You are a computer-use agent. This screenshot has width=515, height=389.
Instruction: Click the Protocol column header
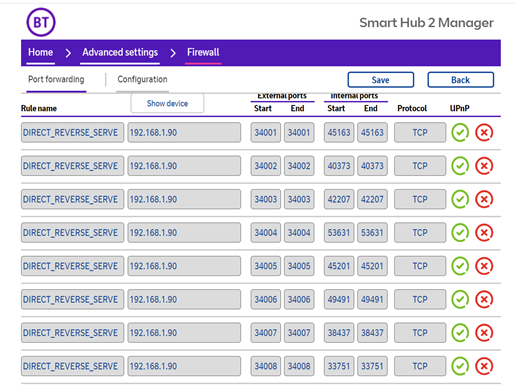tap(412, 108)
